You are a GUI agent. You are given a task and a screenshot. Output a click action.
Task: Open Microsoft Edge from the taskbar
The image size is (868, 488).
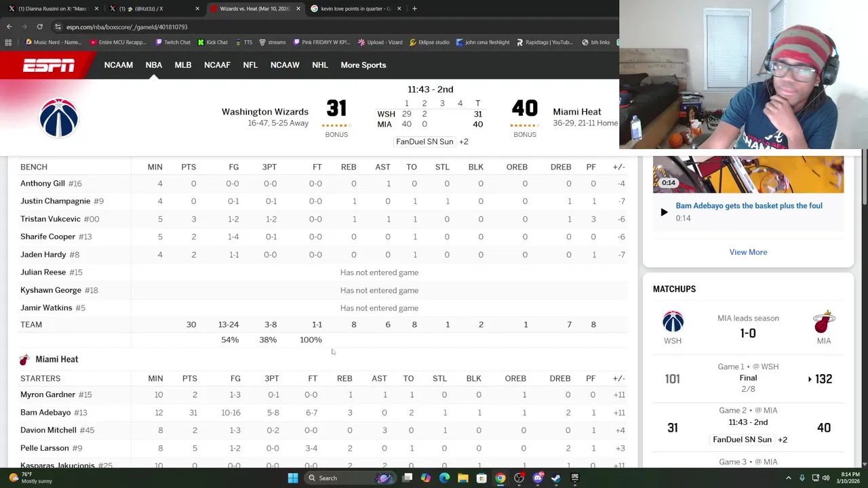[x=444, y=478]
